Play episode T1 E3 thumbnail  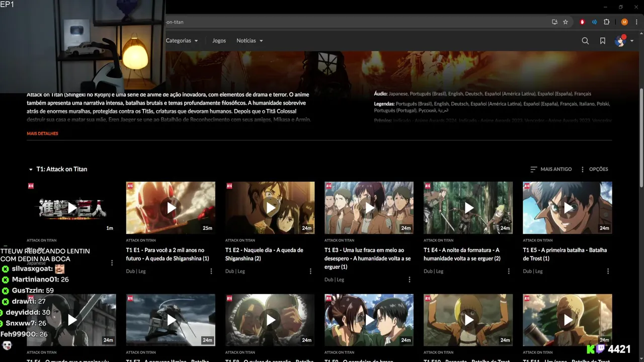[x=369, y=208]
